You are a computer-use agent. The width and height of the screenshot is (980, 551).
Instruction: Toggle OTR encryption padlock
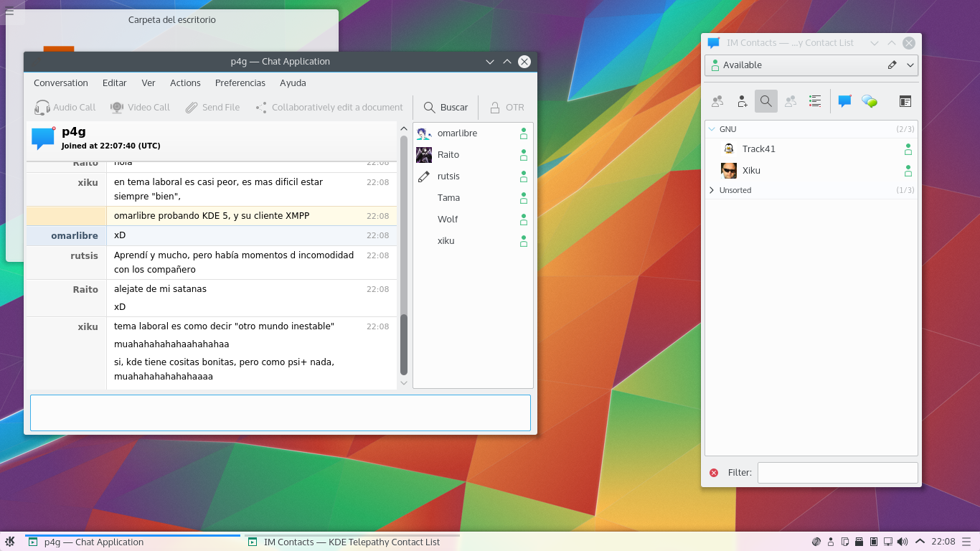(507, 108)
